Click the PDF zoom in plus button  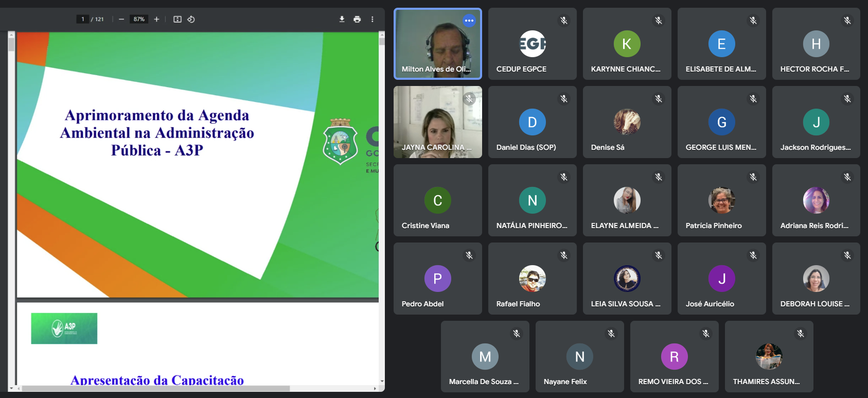pos(156,19)
